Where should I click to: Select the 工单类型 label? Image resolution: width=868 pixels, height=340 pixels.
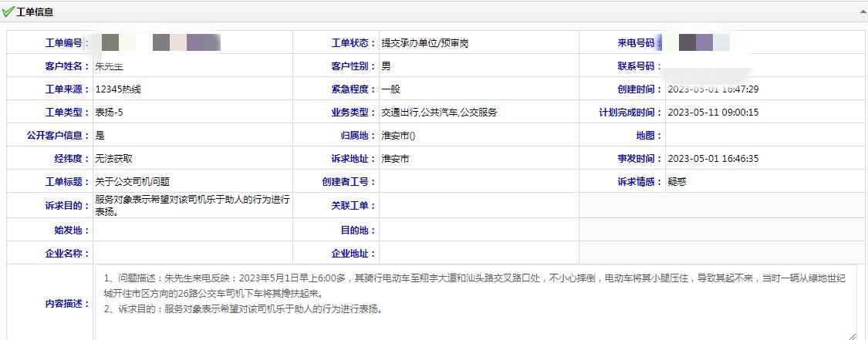tap(67, 113)
